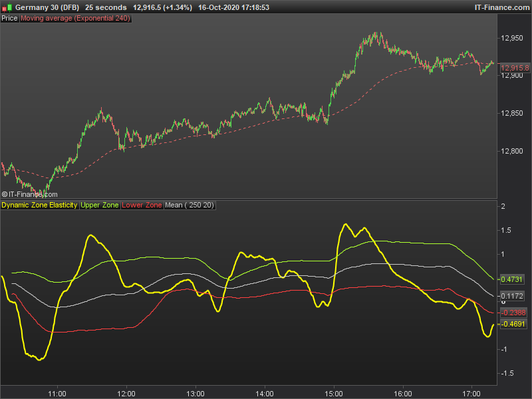Click the 16-Oct-2020 17:18:53 timestamp
Viewport: 532px width, 399px height.
[x=234, y=7]
